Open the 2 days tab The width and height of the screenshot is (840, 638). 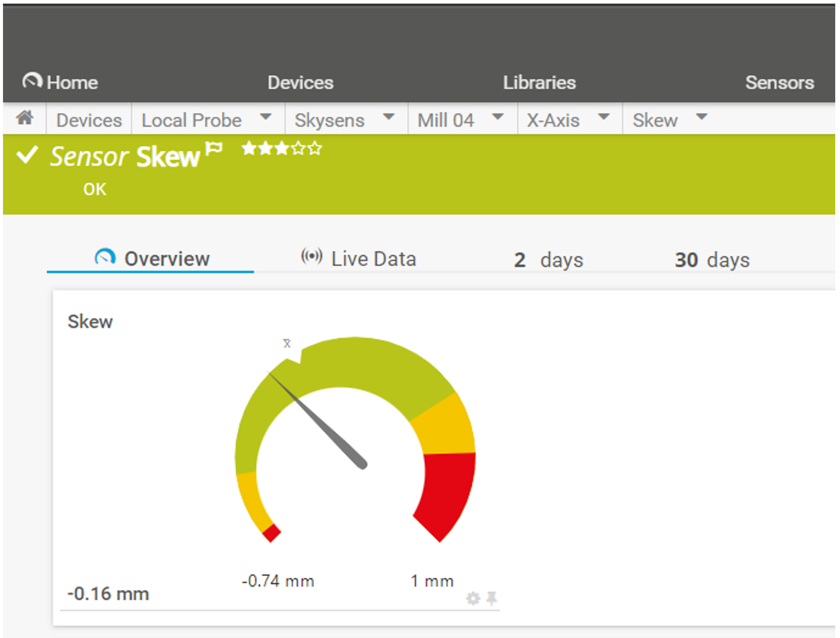pyautogui.click(x=548, y=260)
